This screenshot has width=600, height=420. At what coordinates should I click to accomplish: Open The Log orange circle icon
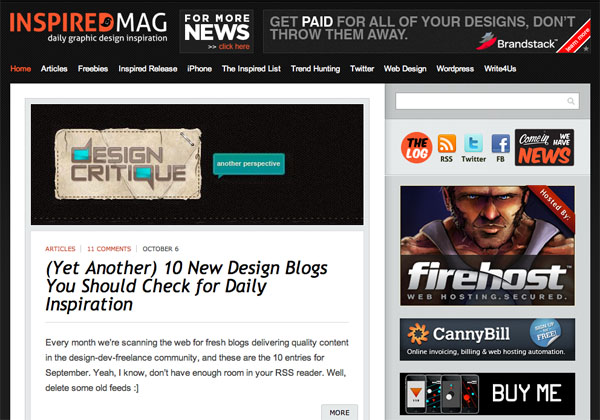pyautogui.click(x=417, y=148)
